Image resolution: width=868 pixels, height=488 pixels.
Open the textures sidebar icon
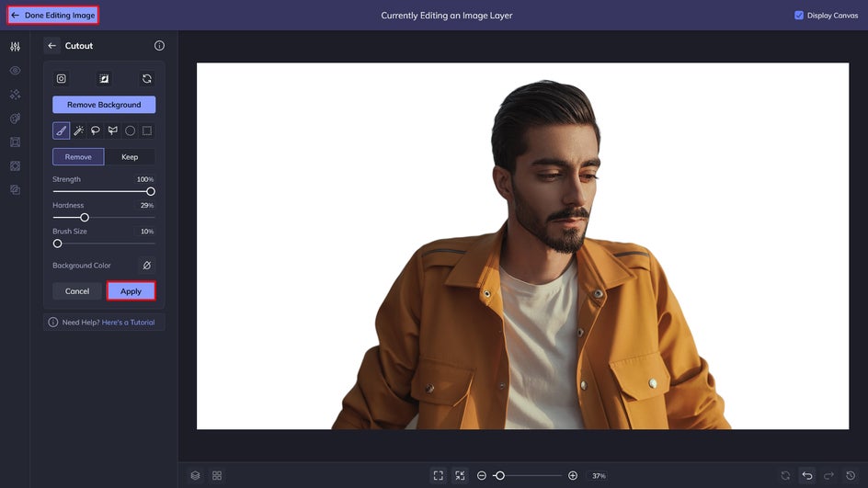pos(15,166)
